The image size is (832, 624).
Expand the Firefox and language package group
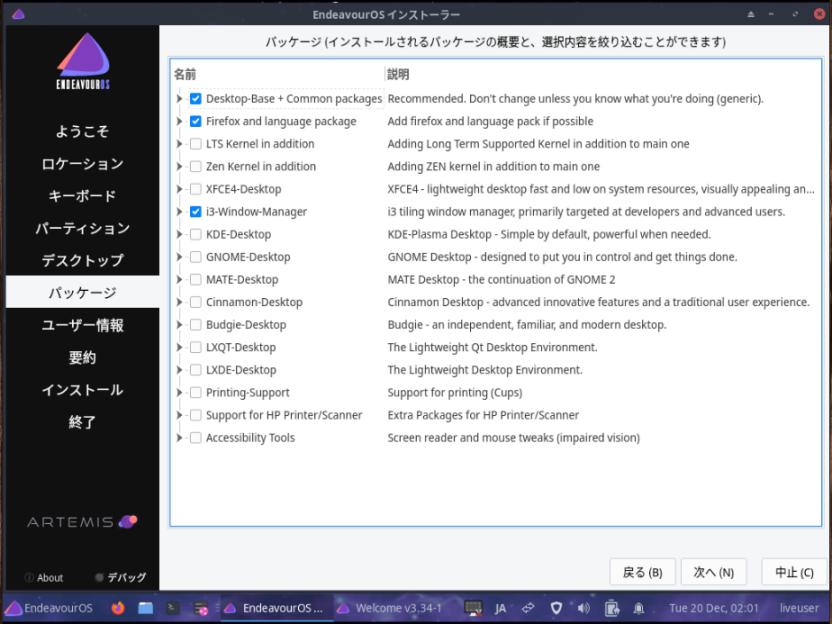click(179, 122)
